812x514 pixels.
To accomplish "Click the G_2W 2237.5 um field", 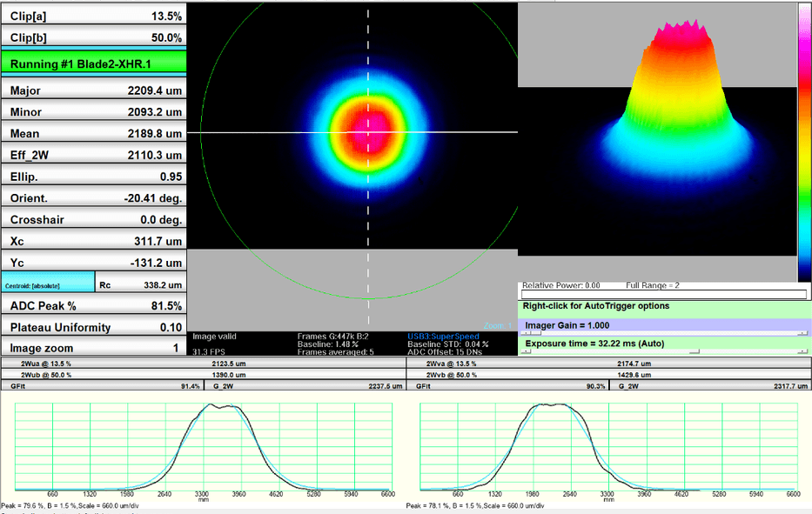I will 305,386.
